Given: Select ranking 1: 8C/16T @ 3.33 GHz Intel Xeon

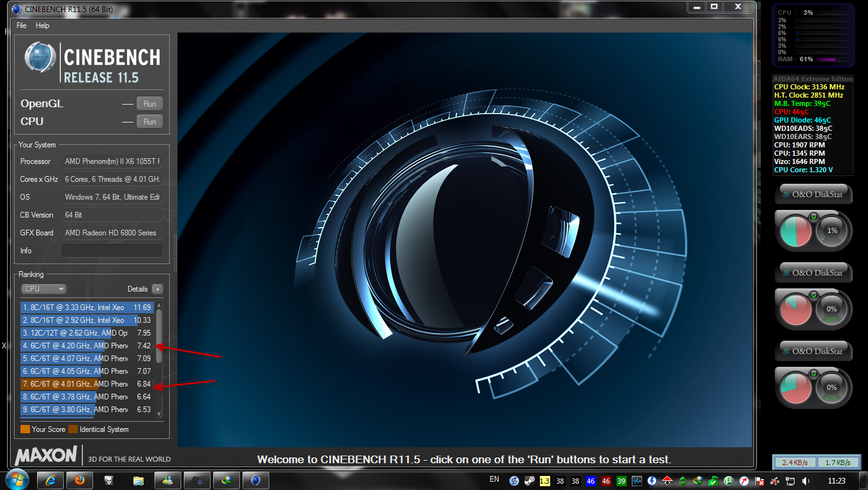Looking at the screenshot, I should (x=87, y=308).
